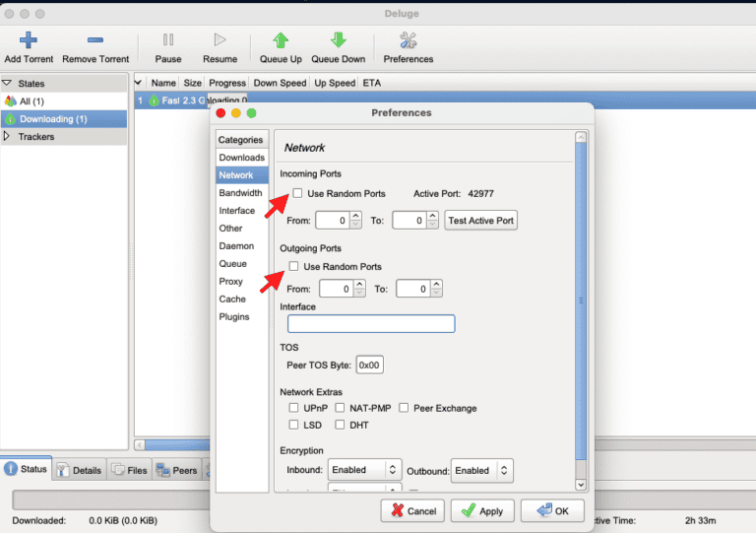
Task: Open the Inbound encryption dropdown
Action: pyautogui.click(x=365, y=471)
